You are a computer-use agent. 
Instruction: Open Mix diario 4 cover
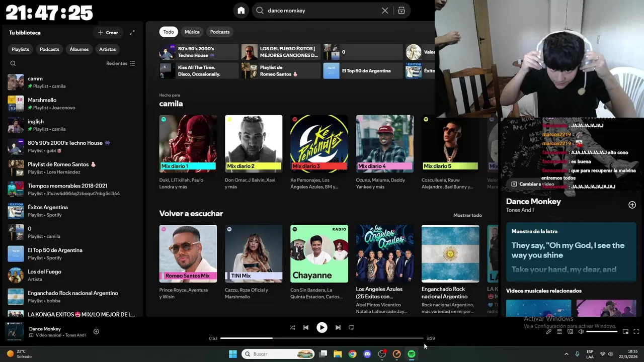tap(385, 144)
